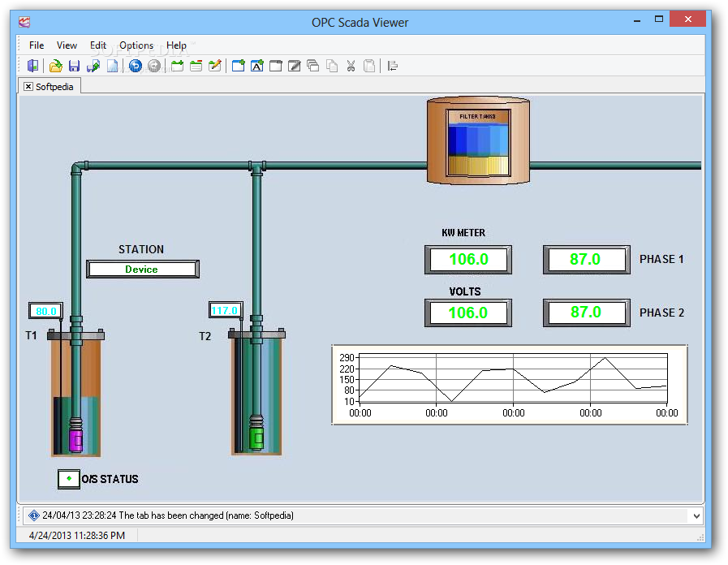The image size is (728, 565).
Task: Open the Help menu
Action: tap(176, 45)
